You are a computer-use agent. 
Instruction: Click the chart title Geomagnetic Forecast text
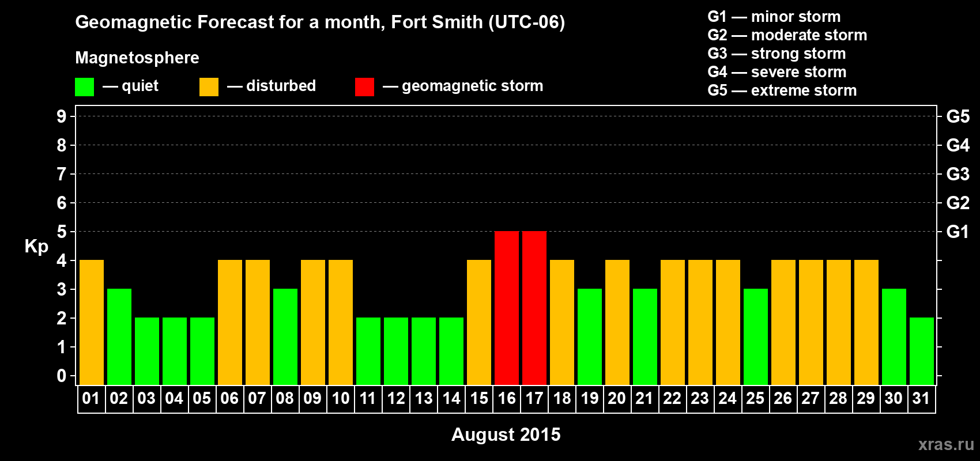[320, 22]
